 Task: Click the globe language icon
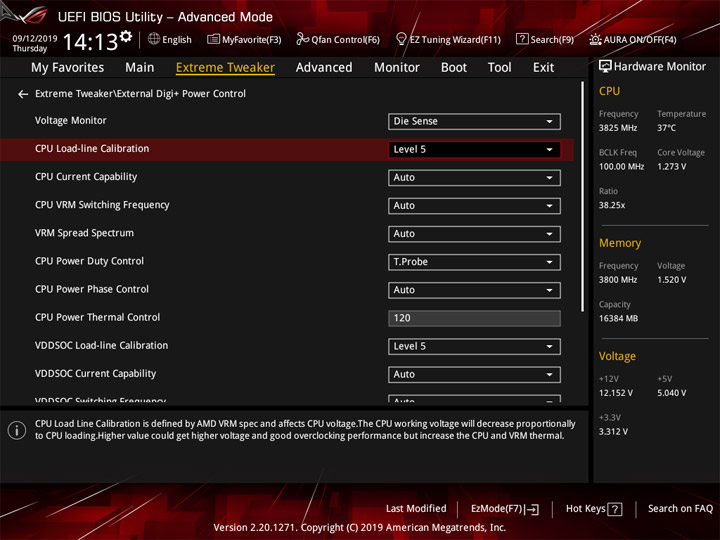(x=154, y=39)
